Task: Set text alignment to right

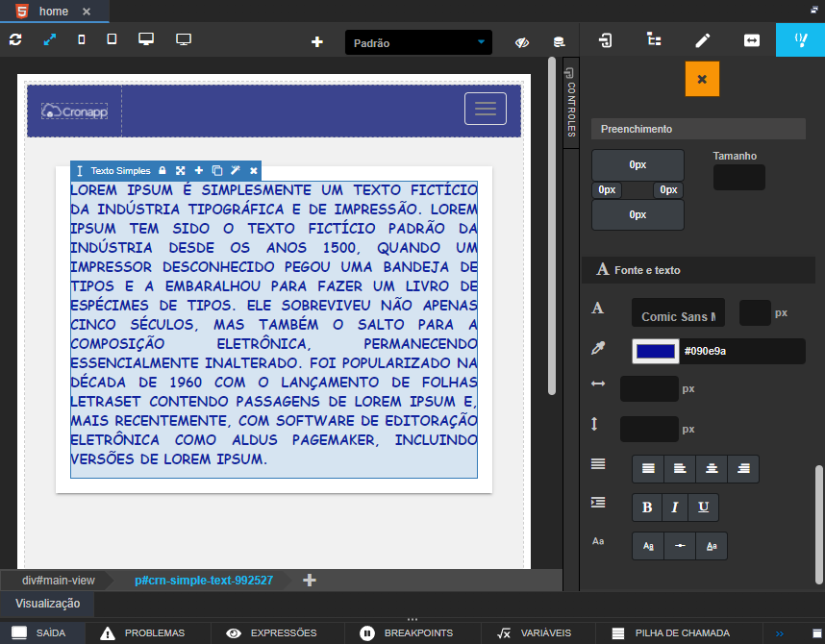Action: (x=743, y=468)
